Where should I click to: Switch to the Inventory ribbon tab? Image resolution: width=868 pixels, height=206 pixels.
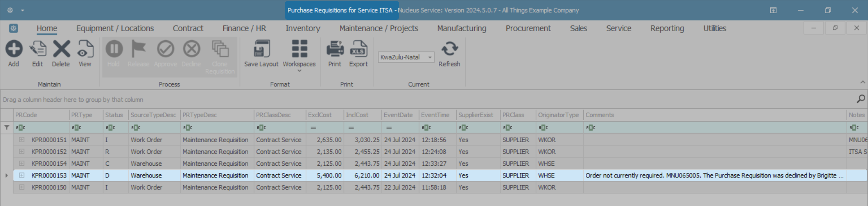pos(302,29)
